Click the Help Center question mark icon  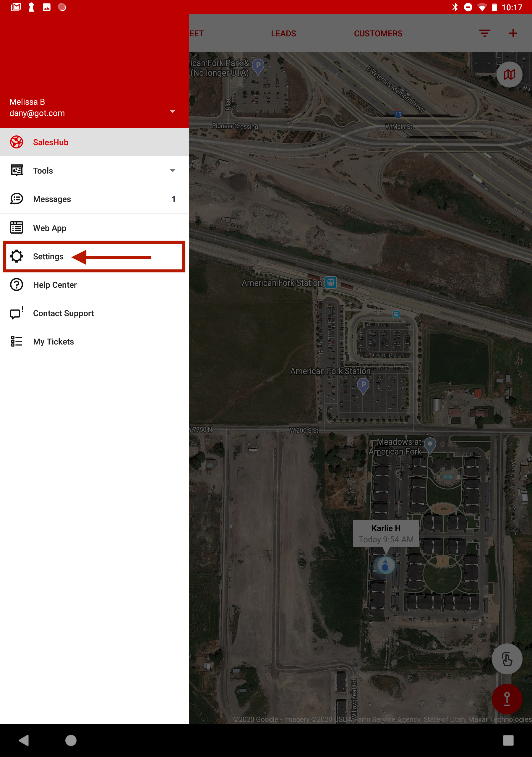point(17,284)
